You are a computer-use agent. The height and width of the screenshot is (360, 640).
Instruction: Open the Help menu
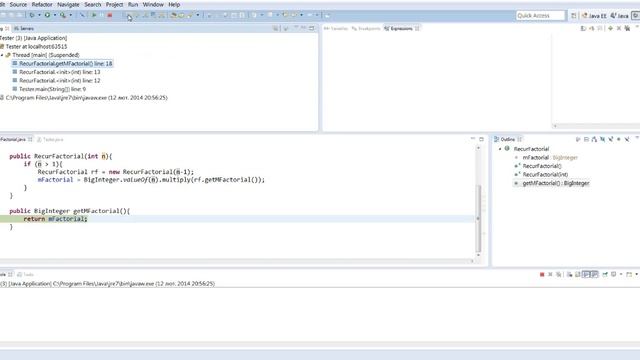tap(174, 4)
